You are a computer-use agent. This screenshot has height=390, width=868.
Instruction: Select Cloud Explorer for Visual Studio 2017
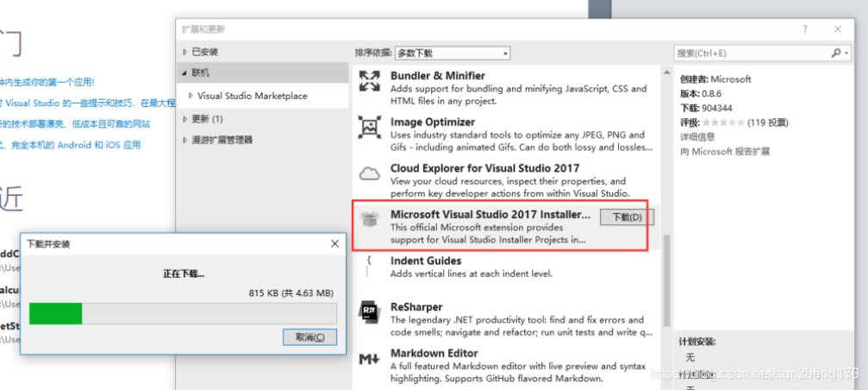pyautogui.click(x=485, y=168)
